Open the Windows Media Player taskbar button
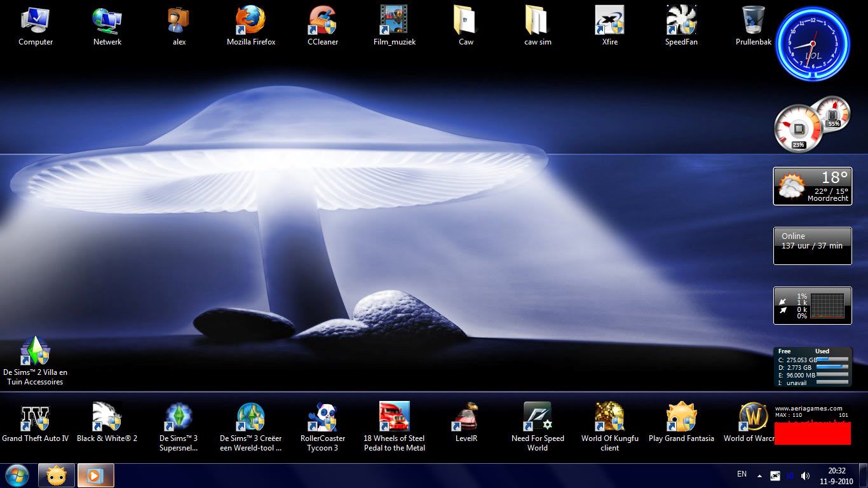Image resolution: width=868 pixels, height=488 pixels. coord(96,475)
